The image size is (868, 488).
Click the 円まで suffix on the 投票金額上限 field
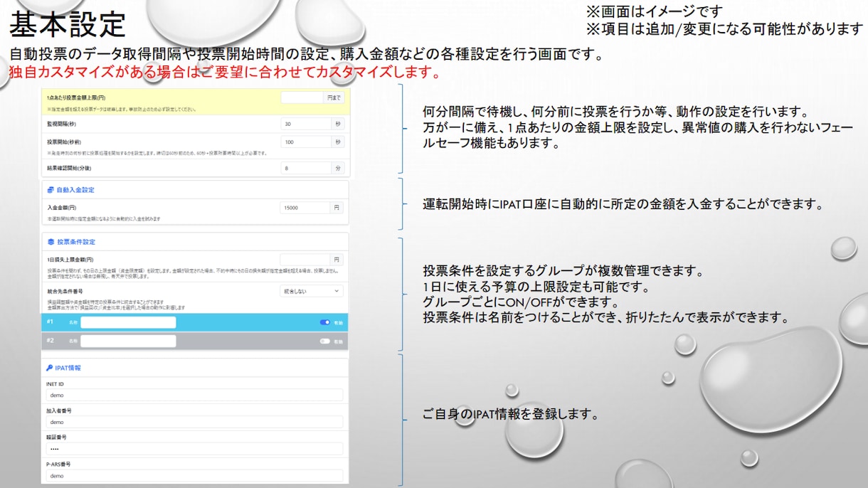(x=334, y=98)
